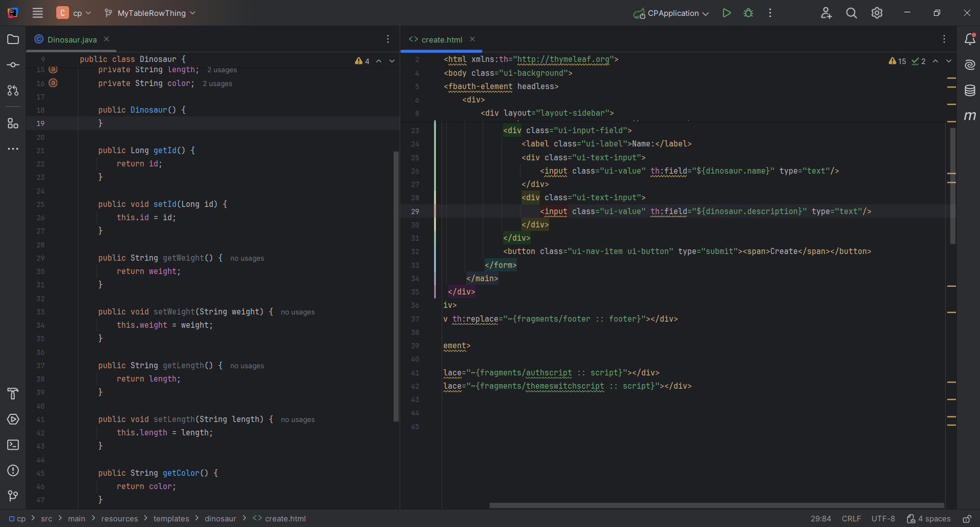This screenshot has width=980, height=527.
Task: Open the Build tool window hammer icon
Action: (13, 393)
